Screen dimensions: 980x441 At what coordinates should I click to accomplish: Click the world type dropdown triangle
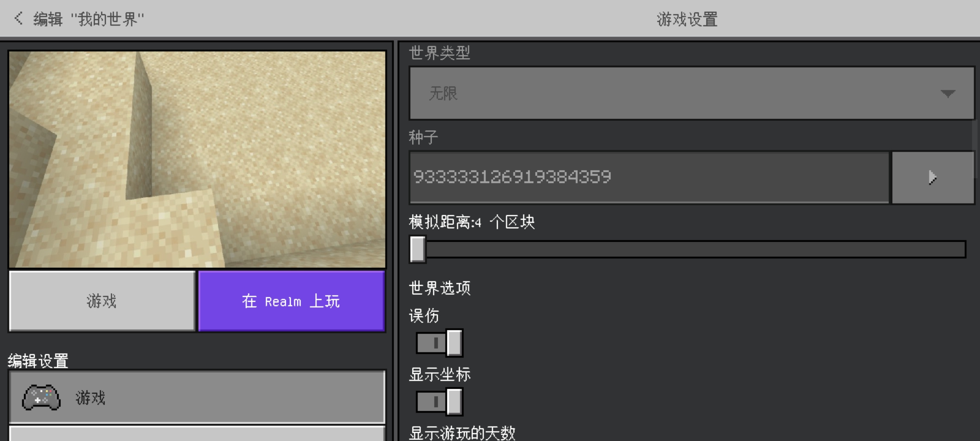[x=947, y=94]
